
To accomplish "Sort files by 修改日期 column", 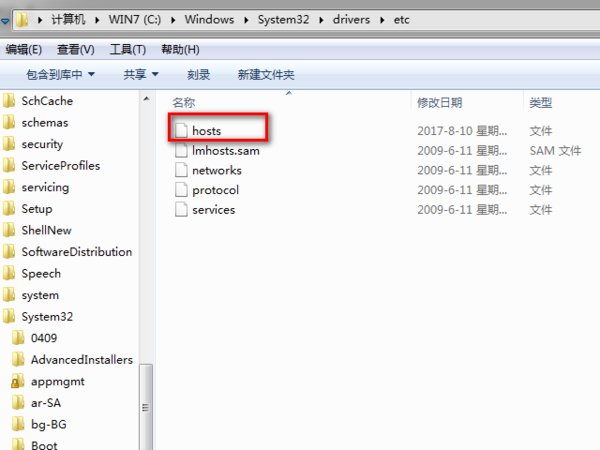I will tap(440, 102).
